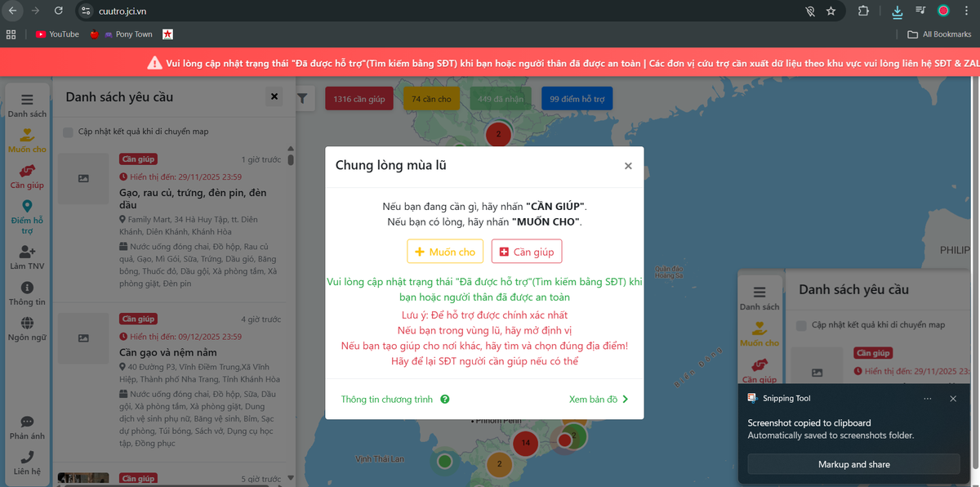Open the Pony Town bookmark
The height and width of the screenshot is (487, 980).
[122, 34]
